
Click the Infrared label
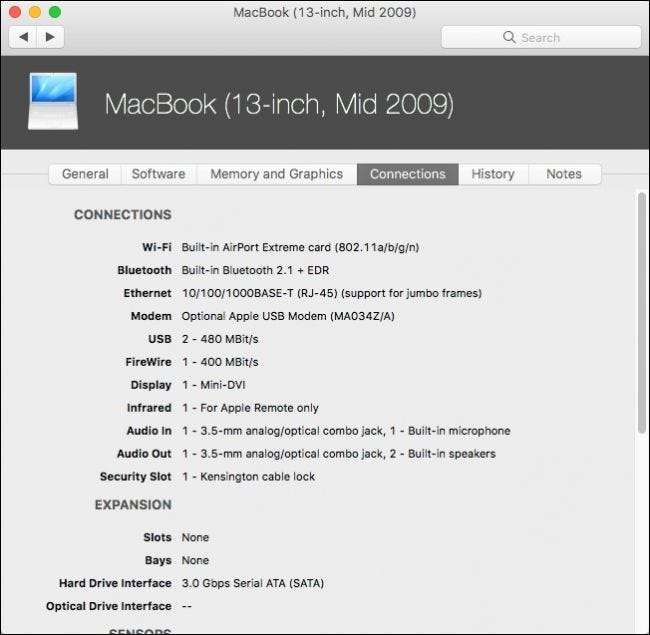click(x=149, y=408)
